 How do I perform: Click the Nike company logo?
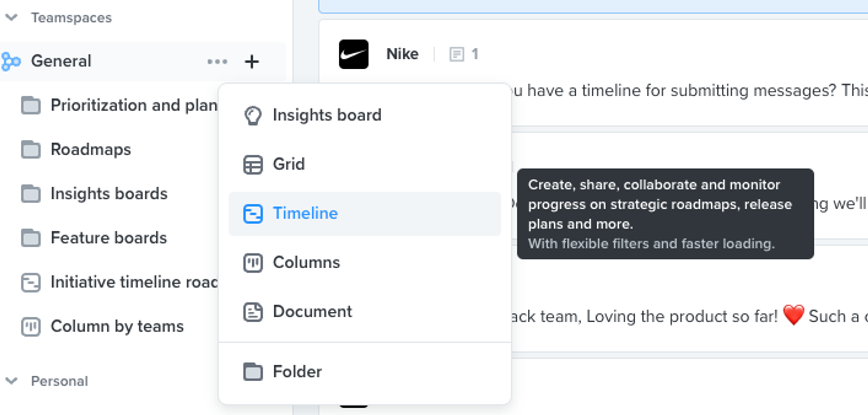(353, 54)
